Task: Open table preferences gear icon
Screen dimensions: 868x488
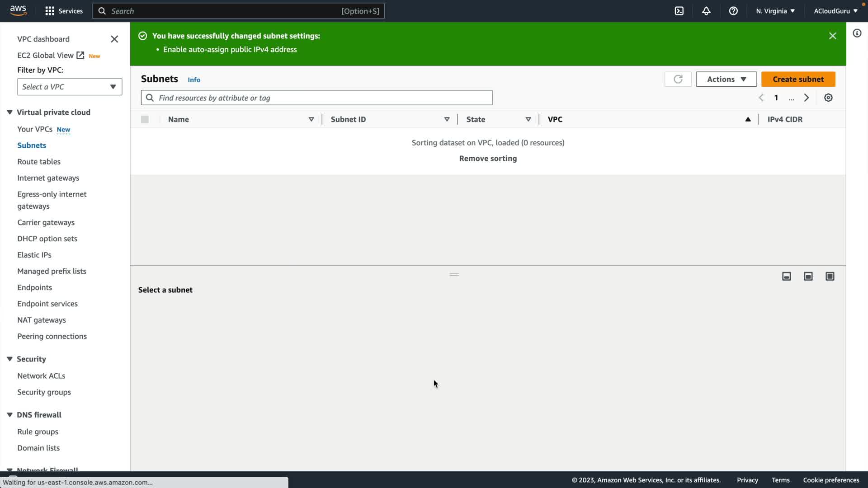Action: pos(828,98)
